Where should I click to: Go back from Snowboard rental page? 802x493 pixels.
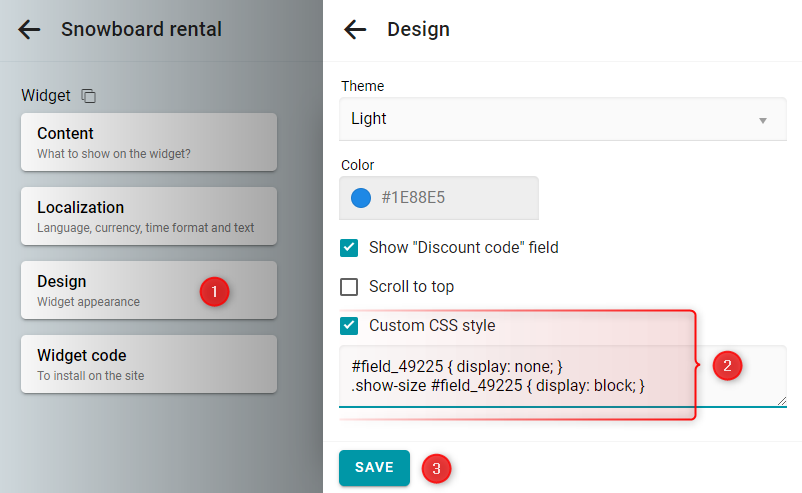pos(29,30)
